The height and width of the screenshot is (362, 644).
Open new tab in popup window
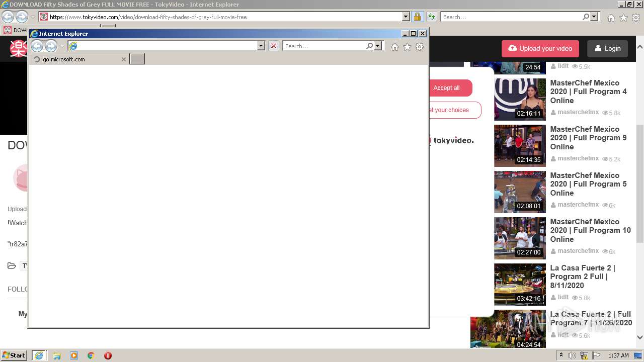[x=137, y=59]
